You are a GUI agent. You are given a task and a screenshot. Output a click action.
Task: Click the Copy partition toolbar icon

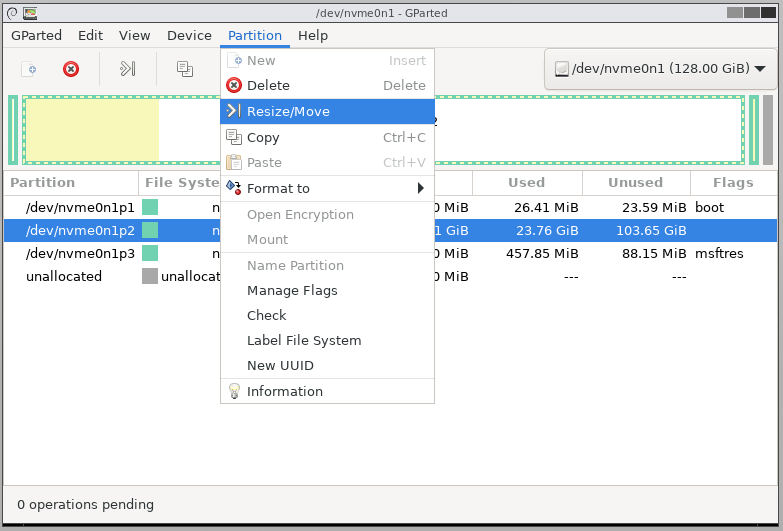(185, 69)
